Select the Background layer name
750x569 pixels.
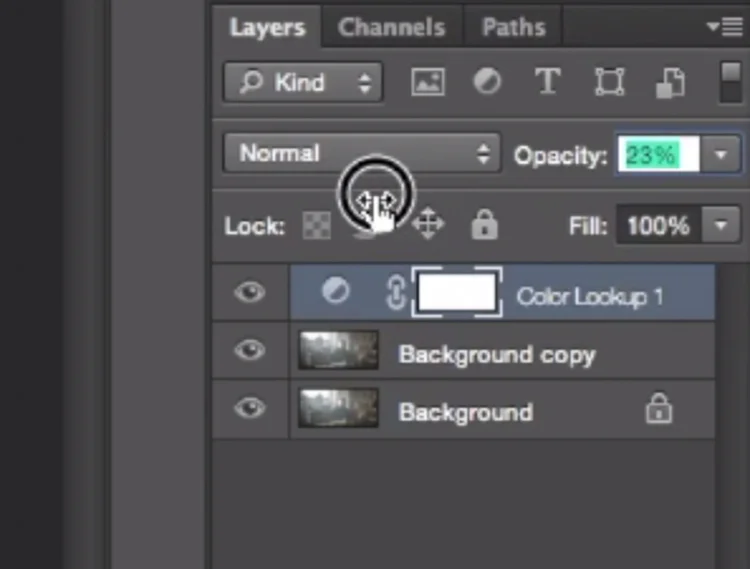coord(466,412)
